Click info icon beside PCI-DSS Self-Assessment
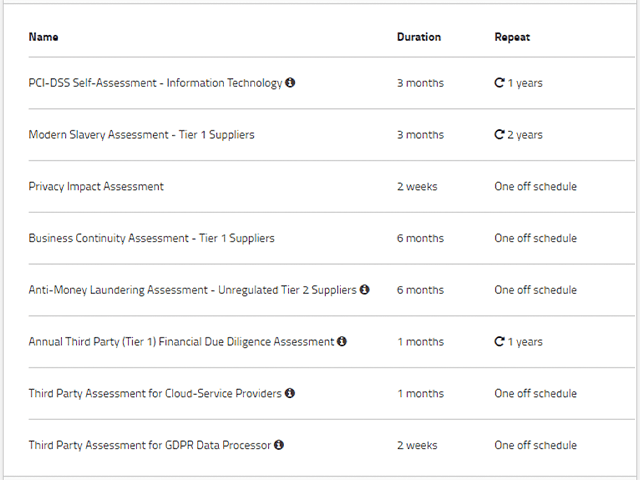The height and width of the screenshot is (480, 640). pyautogui.click(x=290, y=83)
